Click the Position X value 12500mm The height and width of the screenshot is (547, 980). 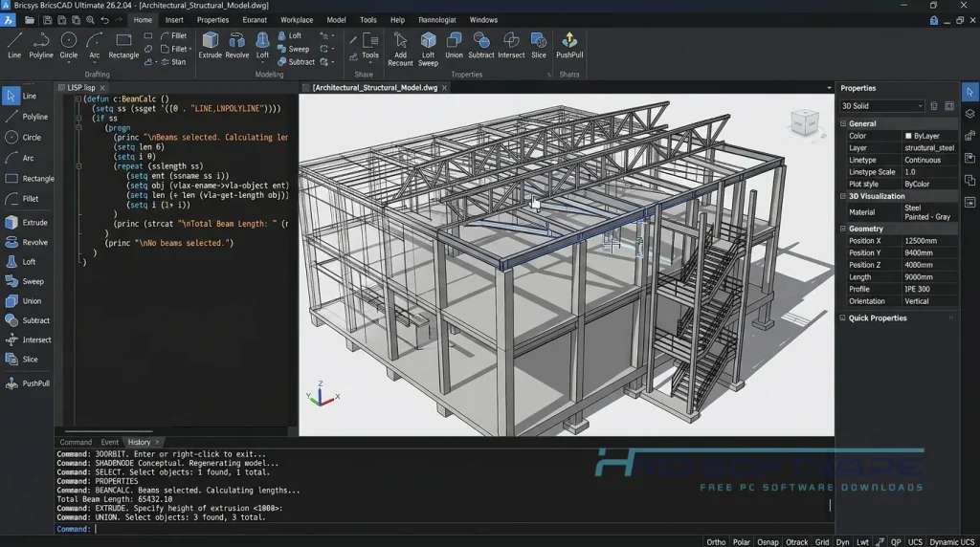[921, 241]
